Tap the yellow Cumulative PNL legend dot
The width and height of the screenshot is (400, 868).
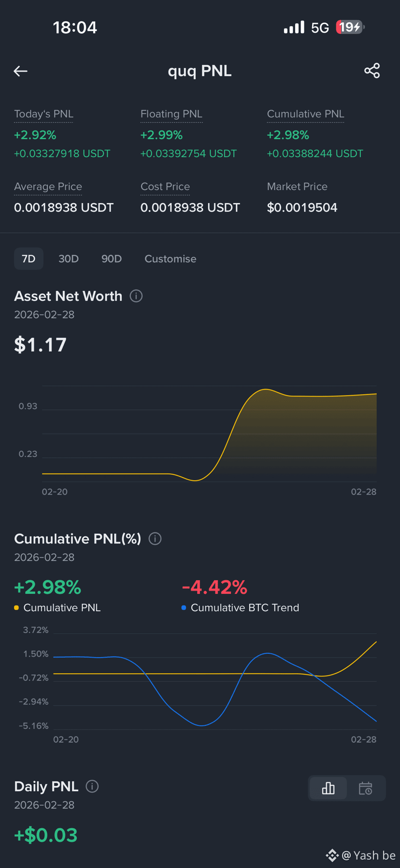tap(16, 608)
